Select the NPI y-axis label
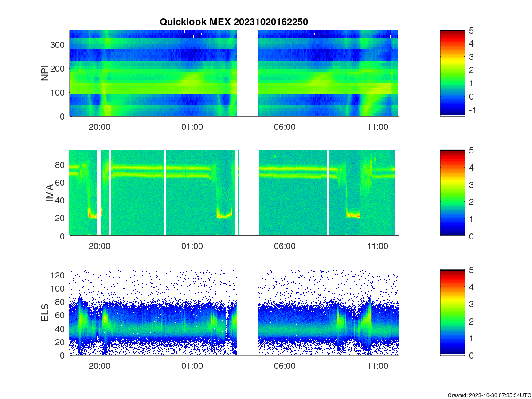The width and height of the screenshot is (532, 399). click(45, 73)
